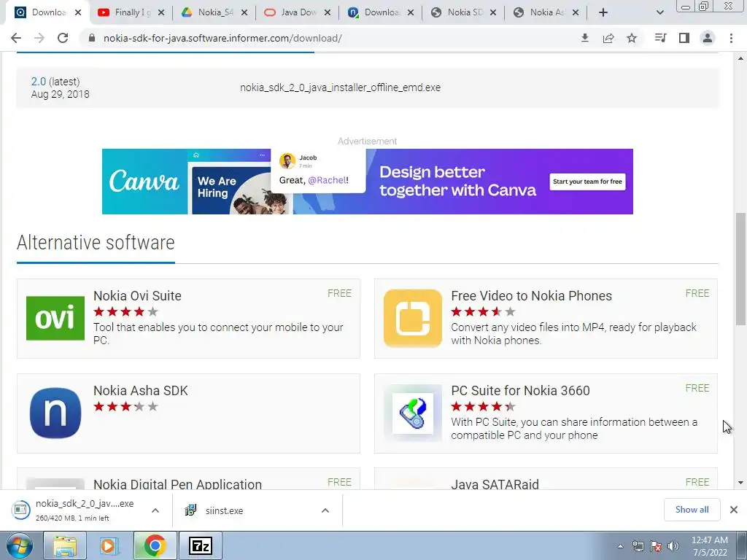
Task: Click Start your team for free button
Action: (587, 182)
